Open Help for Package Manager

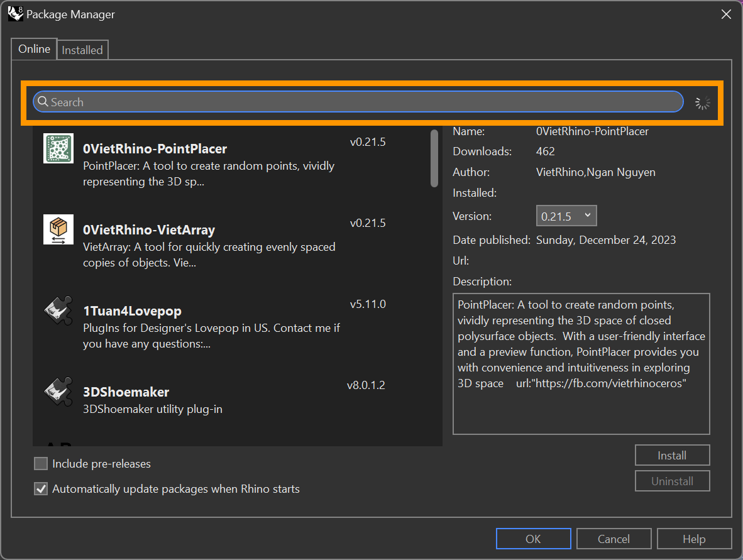pos(694,539)
